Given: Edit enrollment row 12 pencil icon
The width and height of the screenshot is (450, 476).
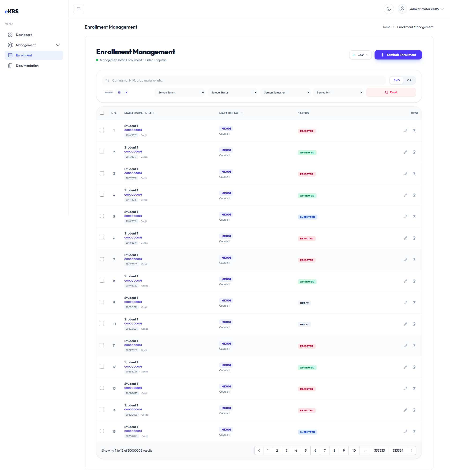Looking at the screenshot, I should 405,367.
